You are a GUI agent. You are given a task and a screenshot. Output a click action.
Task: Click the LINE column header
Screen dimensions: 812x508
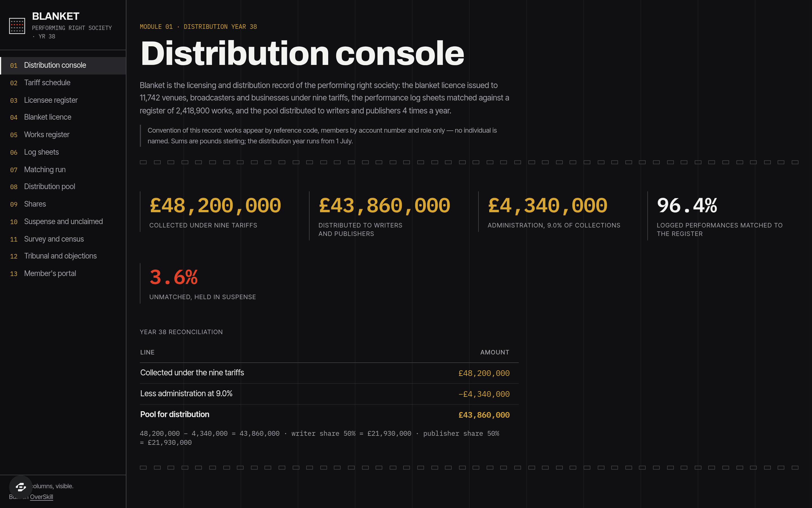(x=147, y=352)
